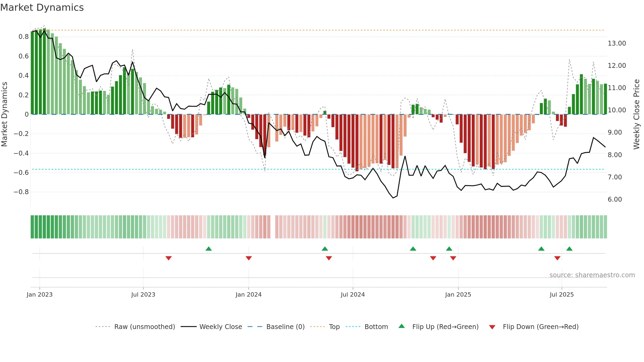Click the −0.8 left-axis tick label

21,192
